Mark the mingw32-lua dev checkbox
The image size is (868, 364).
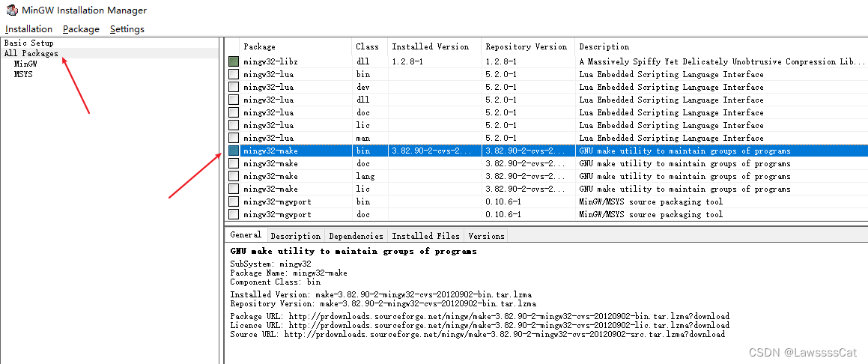point(234,87)
